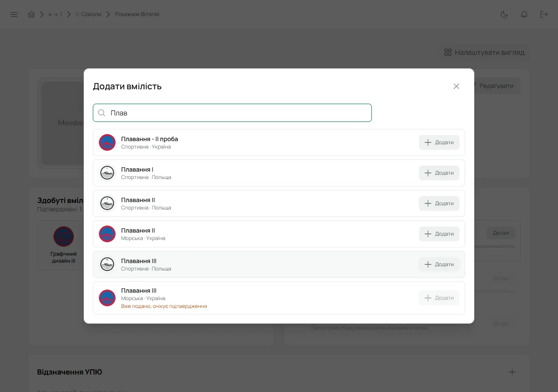The image size is (558, 392).
Task: Toggle dark mode moon icon
Action: coord(504,14)
